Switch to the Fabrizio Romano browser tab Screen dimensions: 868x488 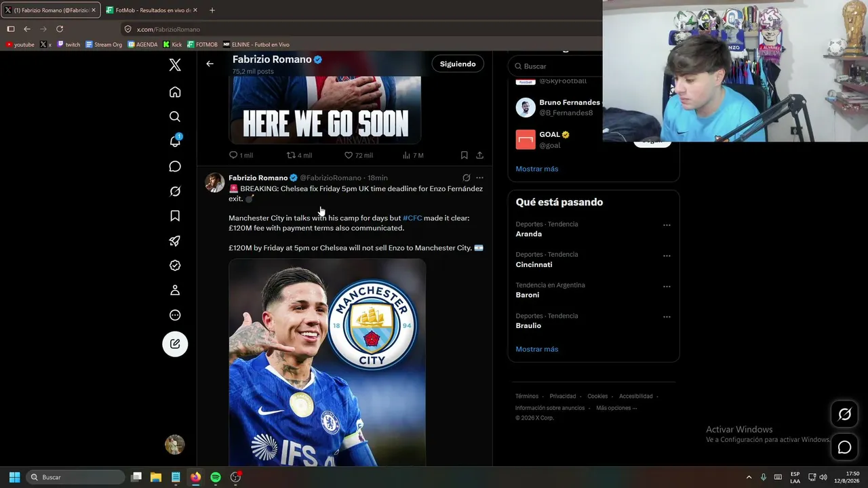tap(51, 10)
